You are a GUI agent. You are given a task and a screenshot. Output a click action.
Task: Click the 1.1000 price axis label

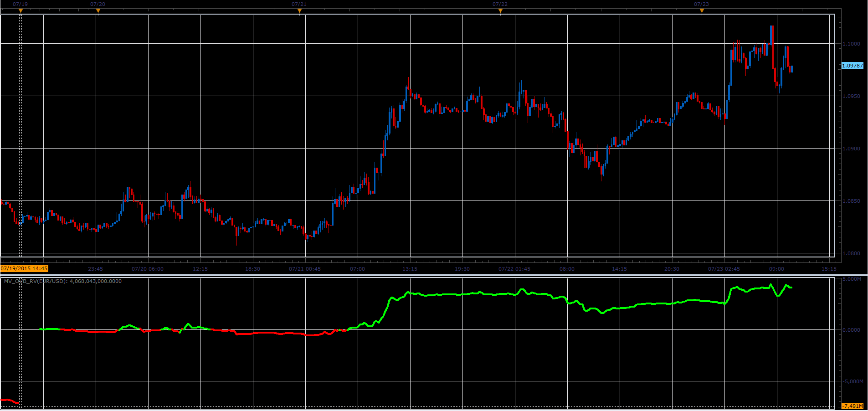[x=852, y=44]
